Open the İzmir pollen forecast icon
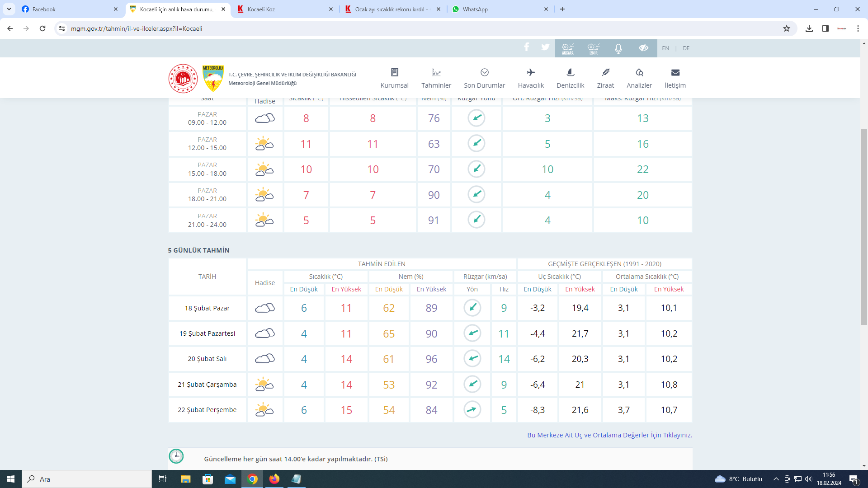Image resolution: width=868 pixels, height=488 pixels. click(x=593, y=48)
